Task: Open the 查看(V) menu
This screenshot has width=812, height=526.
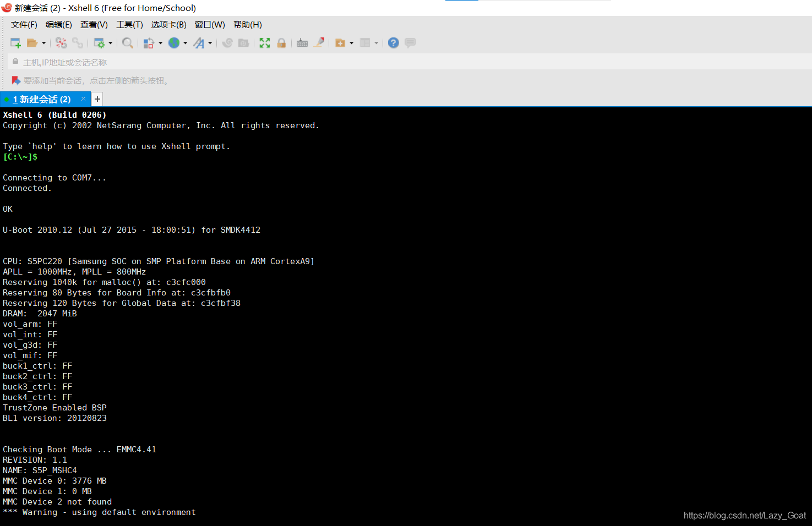Action: click(x=94, y=25)
